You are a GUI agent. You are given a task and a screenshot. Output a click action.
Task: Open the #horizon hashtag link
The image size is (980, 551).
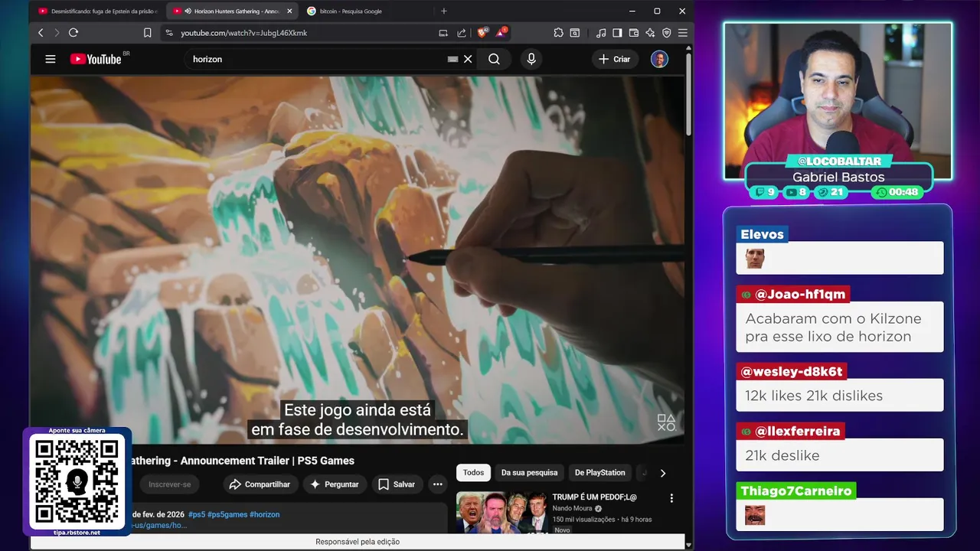pos(264,514)
